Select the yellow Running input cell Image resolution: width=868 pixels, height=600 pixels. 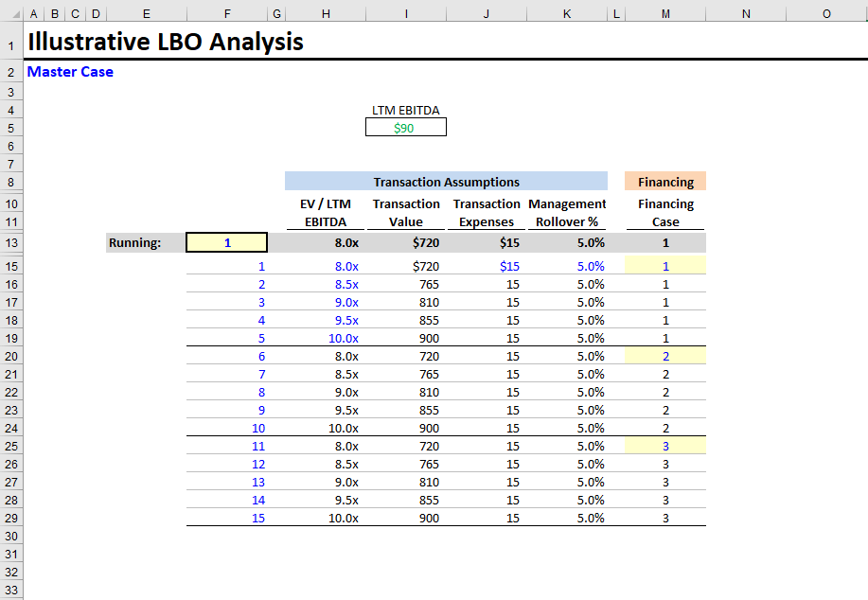[x=226, y=242]
